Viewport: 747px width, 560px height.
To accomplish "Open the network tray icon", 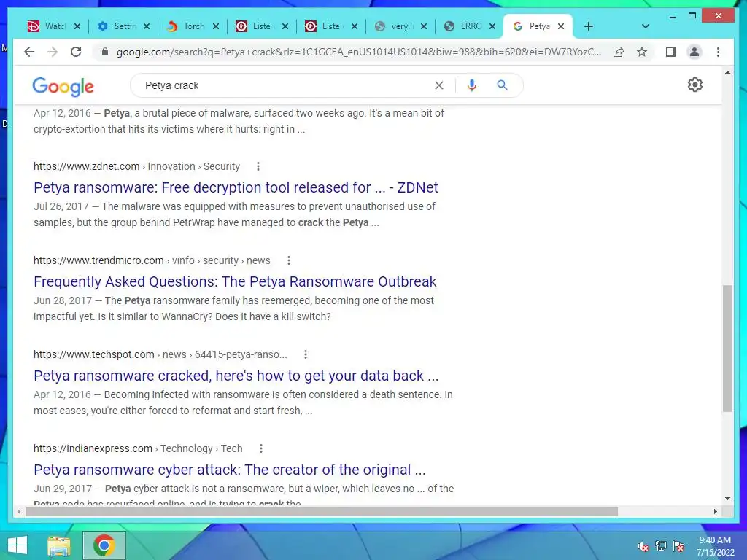I will point(661,545).
